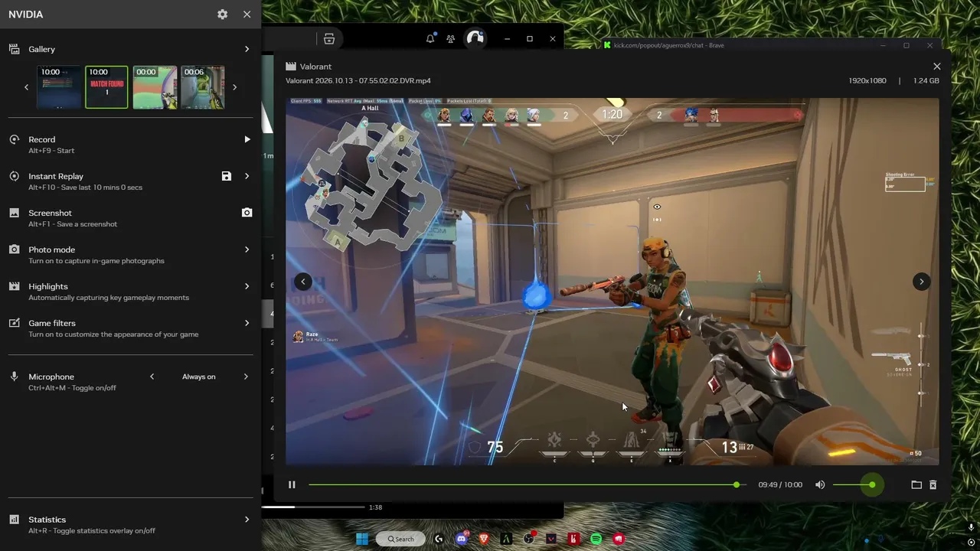The width and height of the screenshot is (980, 551).
Task: Close the Valorant video viewer
Action: coord(936,67)
